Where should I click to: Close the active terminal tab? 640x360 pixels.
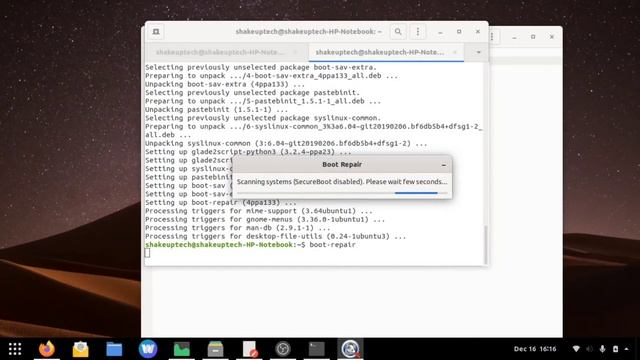pos(455,52)
